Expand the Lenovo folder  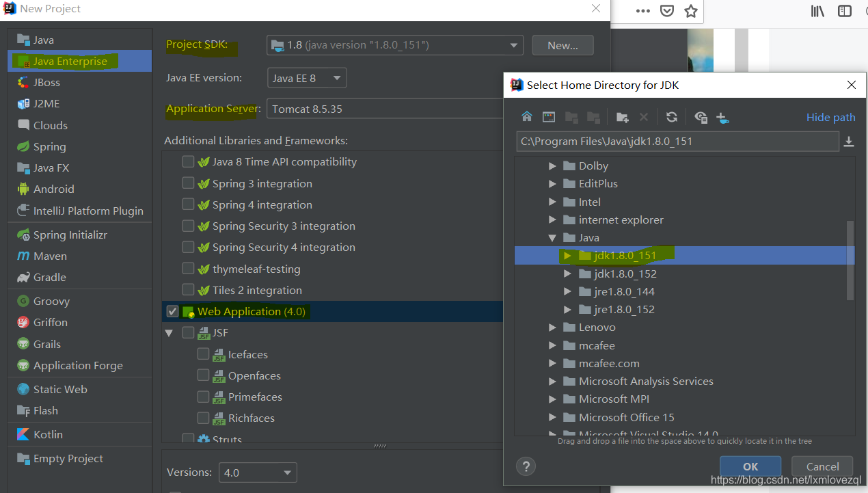(552, 328)
